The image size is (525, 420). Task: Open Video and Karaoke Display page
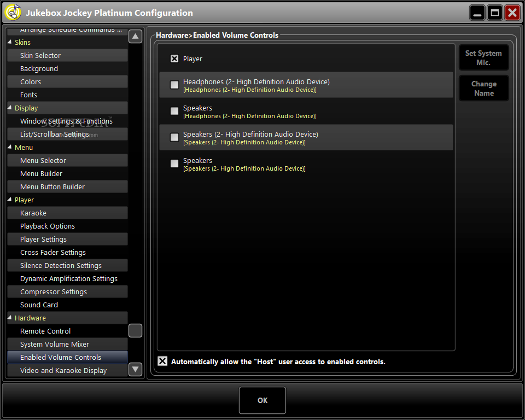pyautogui.click(x=67, y=370)
